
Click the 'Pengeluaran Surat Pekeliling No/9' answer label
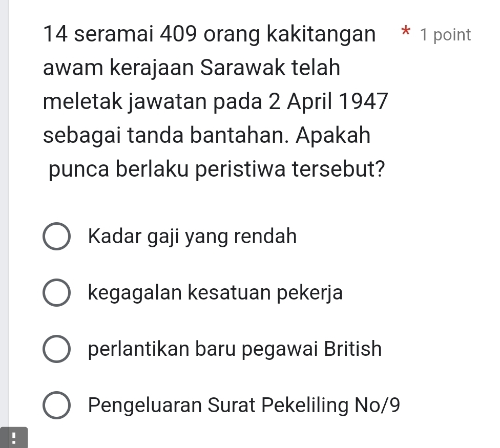[x=244, y=406]
